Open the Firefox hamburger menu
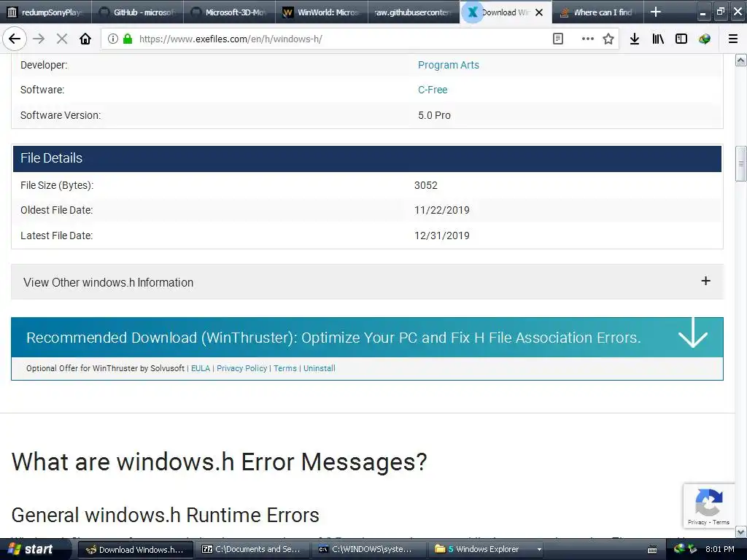This screenshot has height=560, width=747. click(733, 39)
